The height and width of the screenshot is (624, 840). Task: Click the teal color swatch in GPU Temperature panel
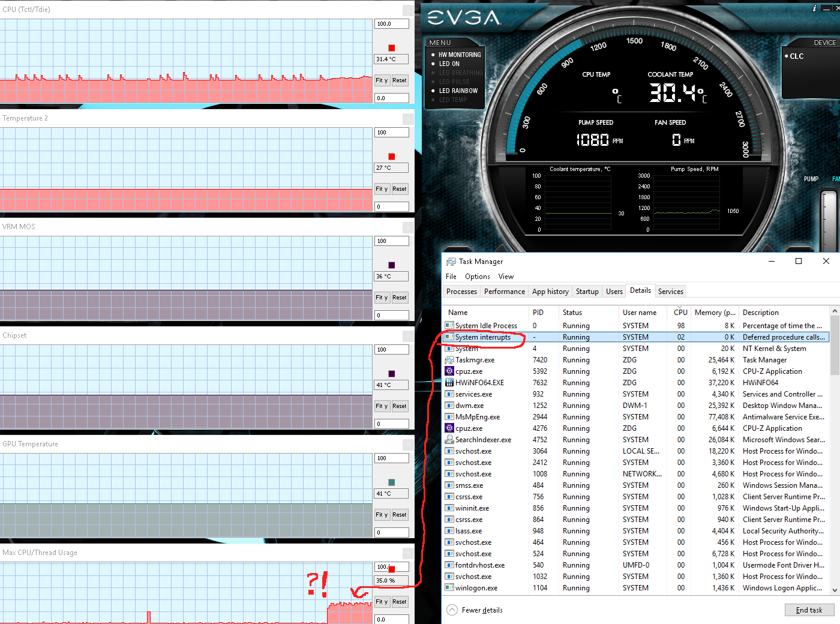tap(392, 482)
